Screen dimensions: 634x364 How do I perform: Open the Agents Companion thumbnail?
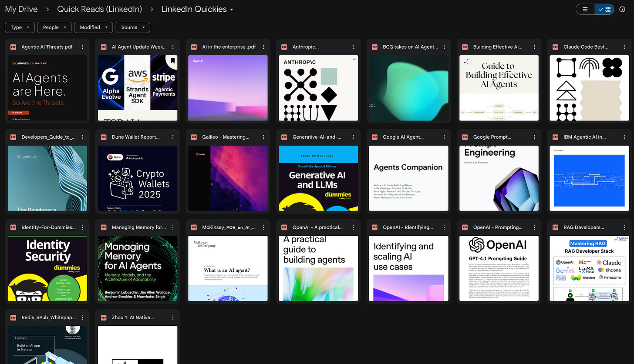click(x=408, y=178)
